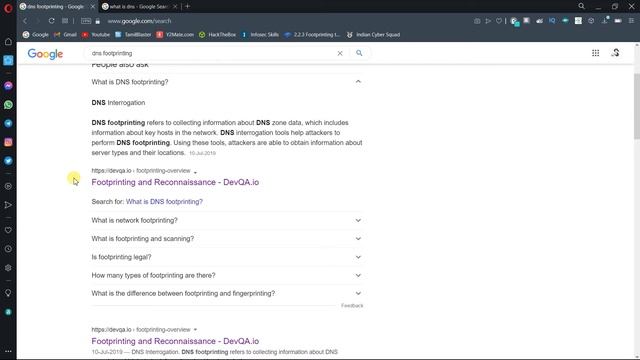Screen dimensions: 640x360
Task: Open Google bookmark
Action: 36,35
